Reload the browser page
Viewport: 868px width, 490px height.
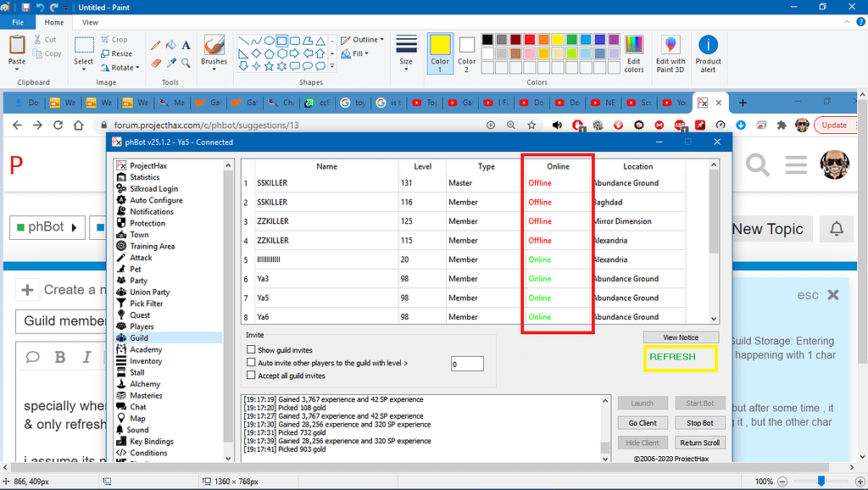coord(58,125)
